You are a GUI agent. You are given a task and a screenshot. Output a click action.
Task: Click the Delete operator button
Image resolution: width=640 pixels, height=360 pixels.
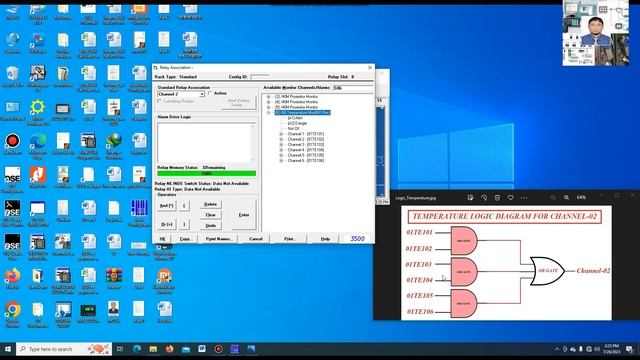(x=211, y=204)
